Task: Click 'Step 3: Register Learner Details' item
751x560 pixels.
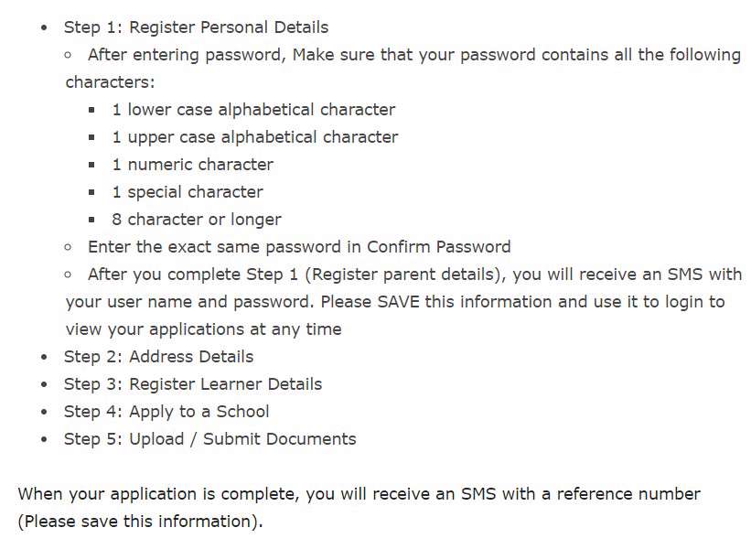Action: coord(192,384)
